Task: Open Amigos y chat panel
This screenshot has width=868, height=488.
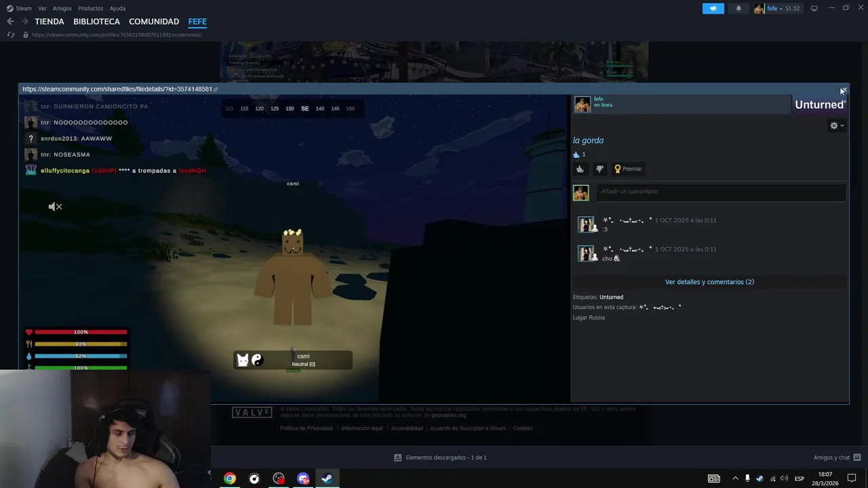Action: (837, 457)
